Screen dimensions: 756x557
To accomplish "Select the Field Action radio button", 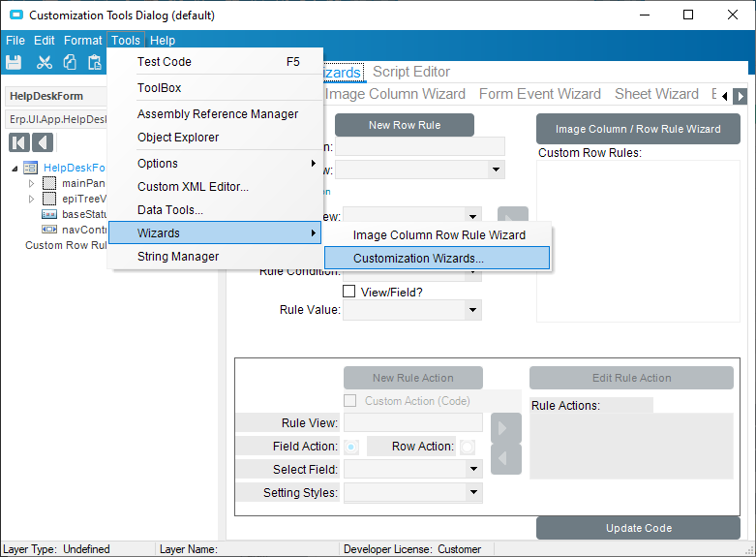I will pos(351,447).
